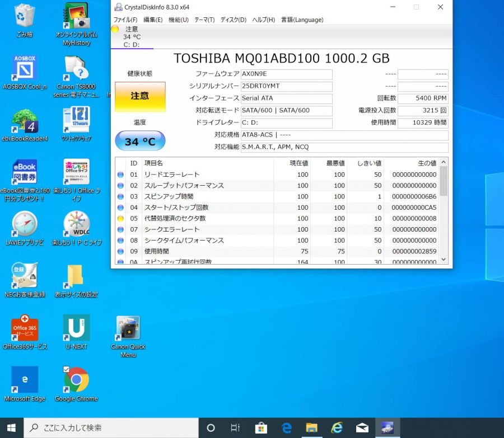Select the スタート/ストップ回数 row
The width and height of the screenshot is (504, 438).
pyautogui.click(x=277, y=208)
